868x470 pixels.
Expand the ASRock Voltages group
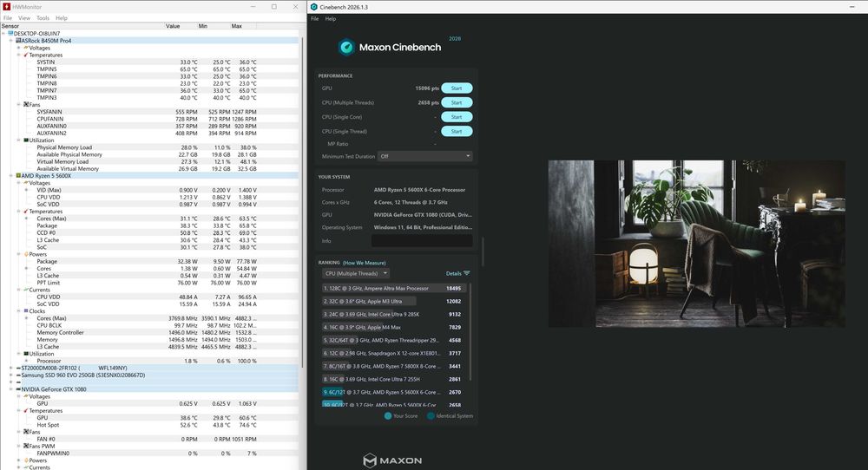[18, 48]
